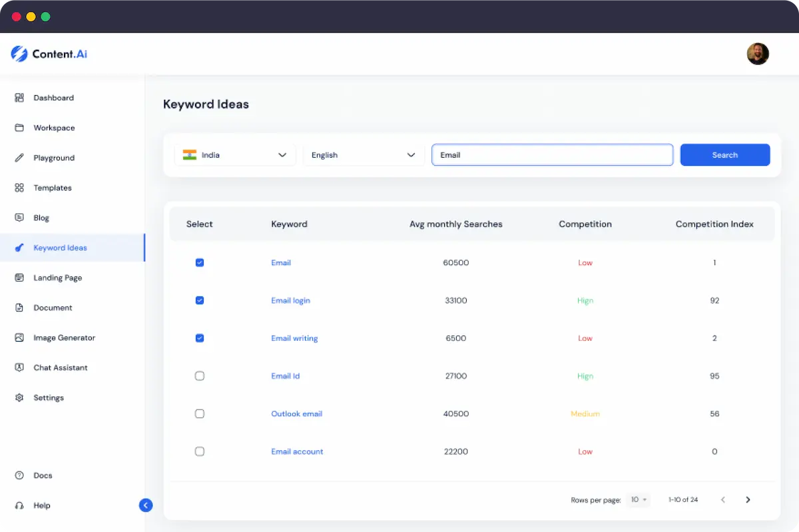This screenshot has width=799, height=532.
Task: Open the Workspace menu item
Action: pyautogui.click(x=54, y=128)
